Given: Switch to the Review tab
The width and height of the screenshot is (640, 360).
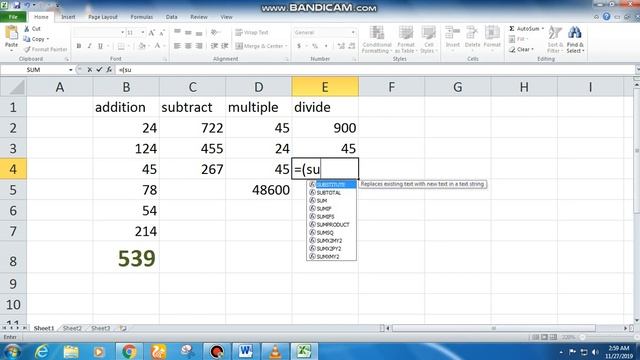Looking at the screenshot, I should click(x=199, y=17).
